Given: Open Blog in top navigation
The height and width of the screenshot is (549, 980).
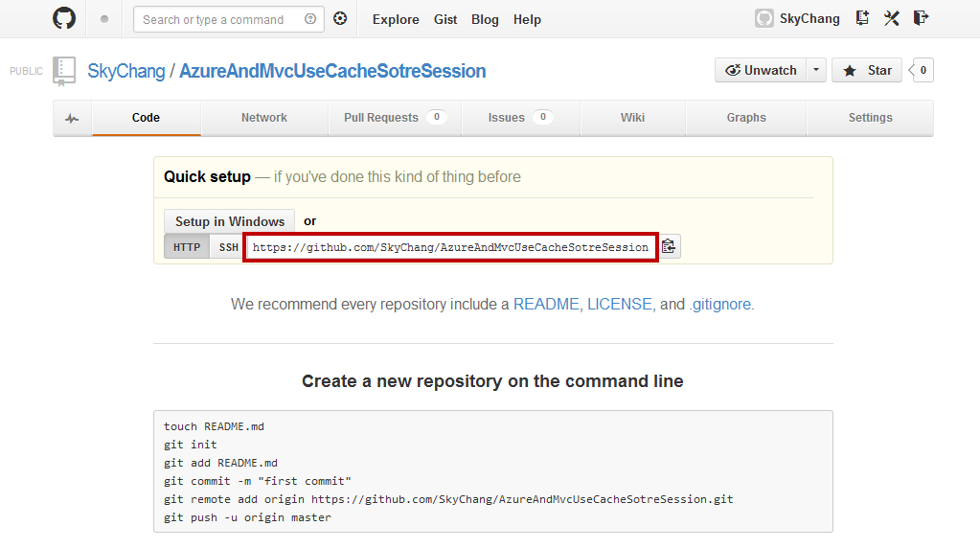Looking at the screenshot, I should pos(485,19).
